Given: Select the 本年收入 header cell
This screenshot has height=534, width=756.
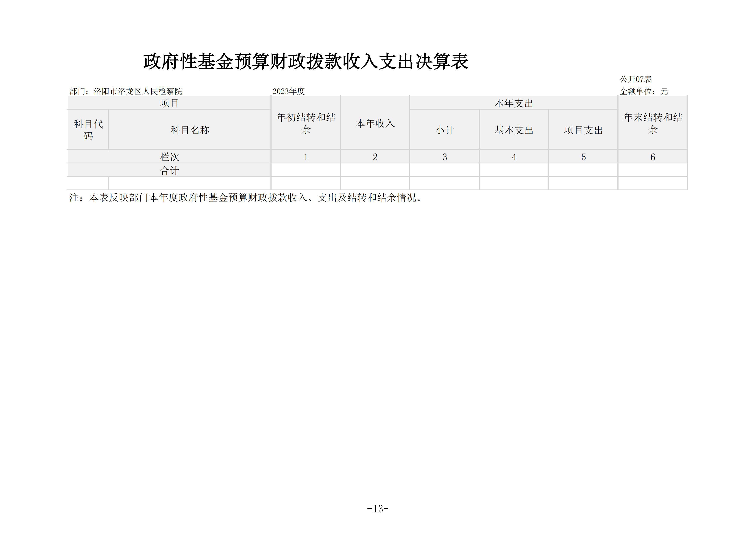Looking at the screenshot, I should click(x=375, y=123).
